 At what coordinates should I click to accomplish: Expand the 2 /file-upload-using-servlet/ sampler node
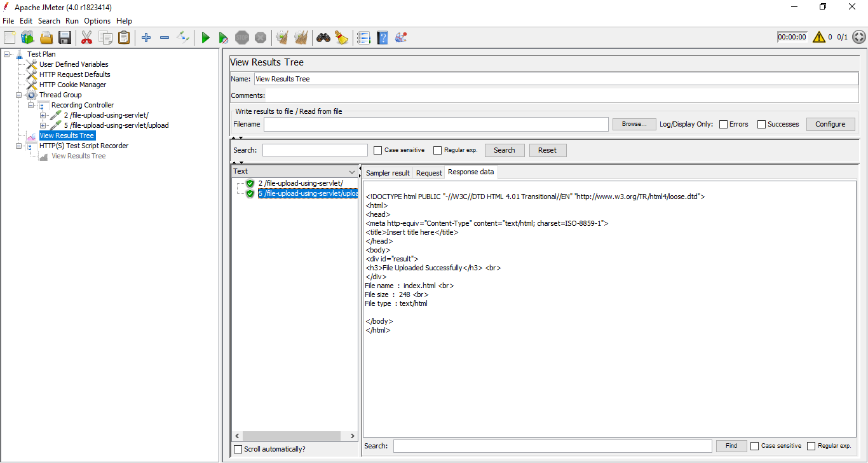click(x=43, y=115)
